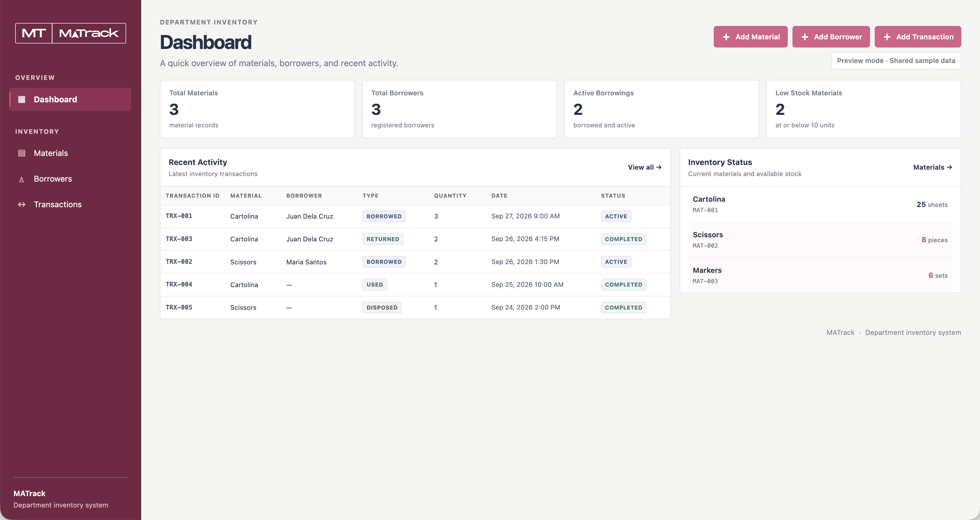The image size is (980, 520).
Task: Click the Dashboard grid icon in sidebar
Action: point(22,99)
